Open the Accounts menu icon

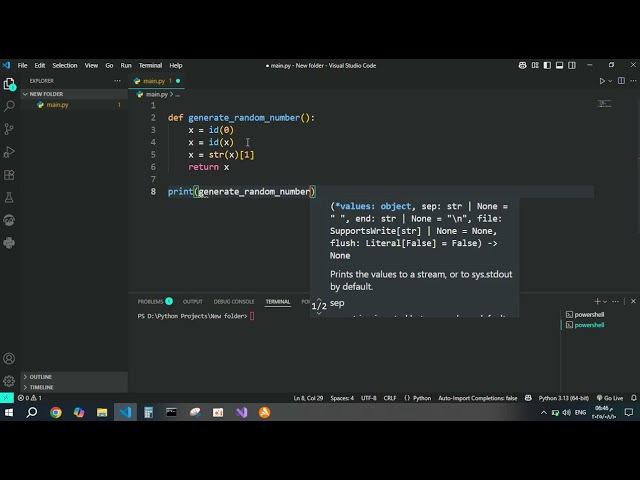tap(9, 358)
